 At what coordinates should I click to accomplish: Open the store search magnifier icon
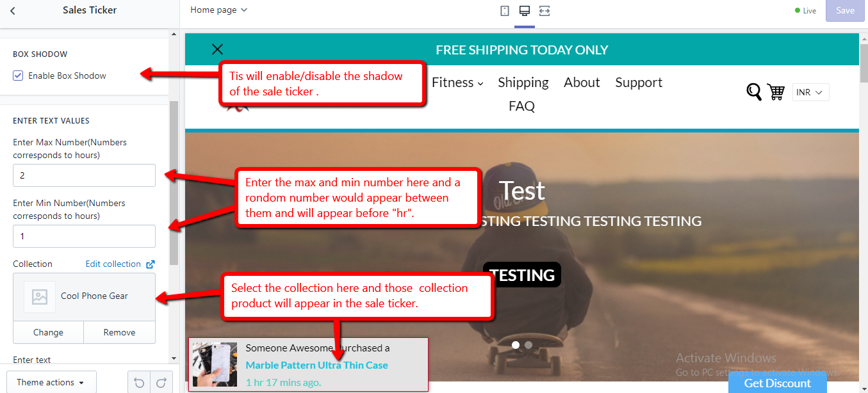click(x=754, y=92)
